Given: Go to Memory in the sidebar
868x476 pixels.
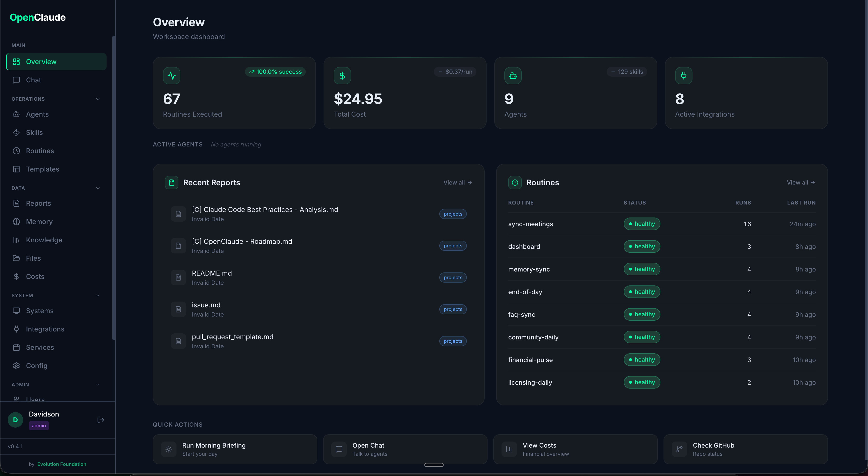Looking at the screenshot, I should click(x=39, y=222).
